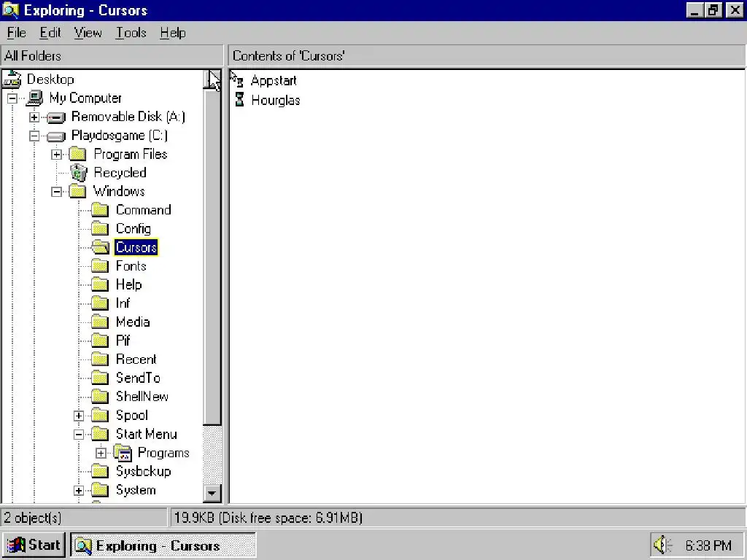
Task: Open the Edit menu
Action: (x=50, y=33)
